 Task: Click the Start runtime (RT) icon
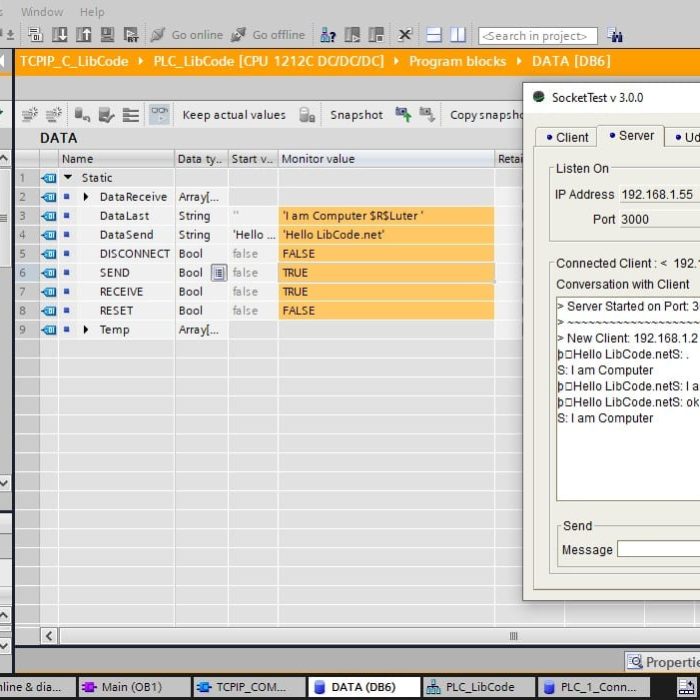click(x=131, y=34)
